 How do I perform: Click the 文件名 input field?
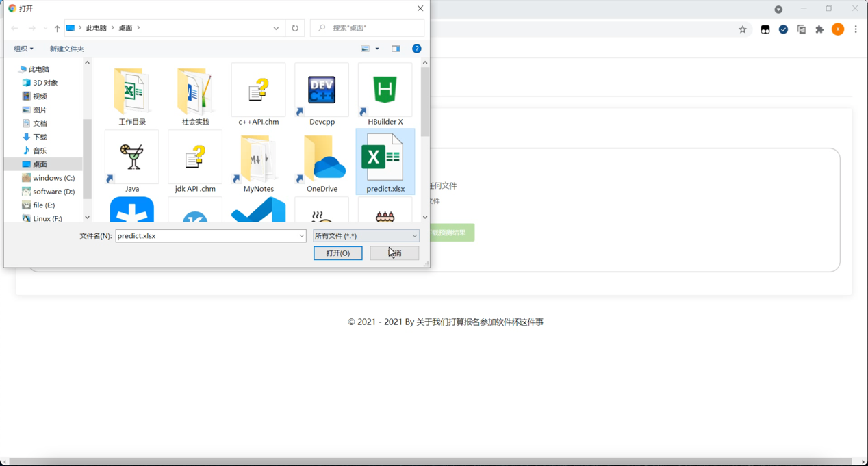click(x=207, y=236)
